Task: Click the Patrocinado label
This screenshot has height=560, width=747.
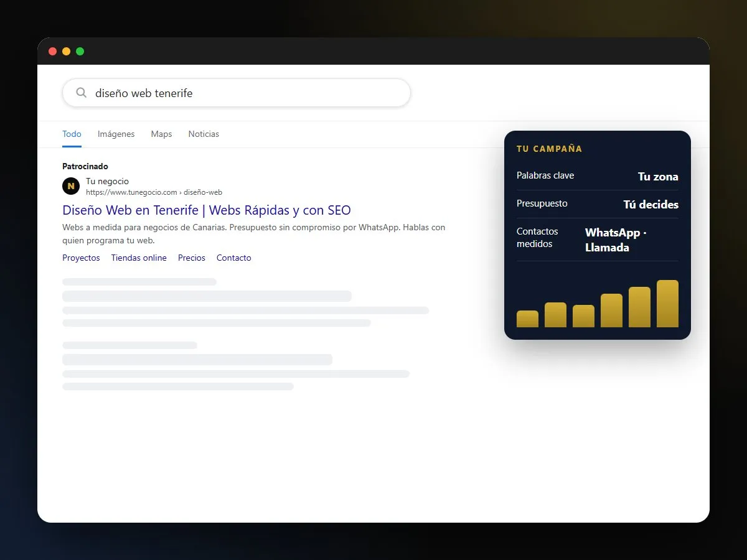Action: 85,166
